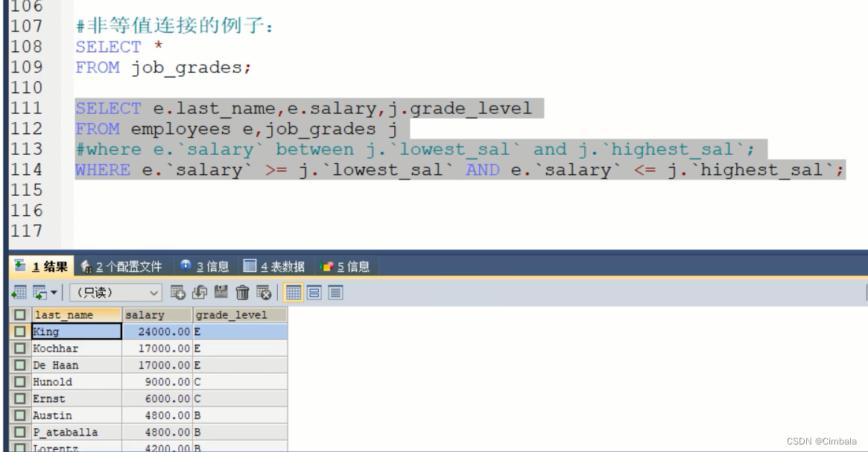Screen dimensions: 868x452
Task: Click j.`highest_sal` on line 114
Action: [x=751, y=170]
